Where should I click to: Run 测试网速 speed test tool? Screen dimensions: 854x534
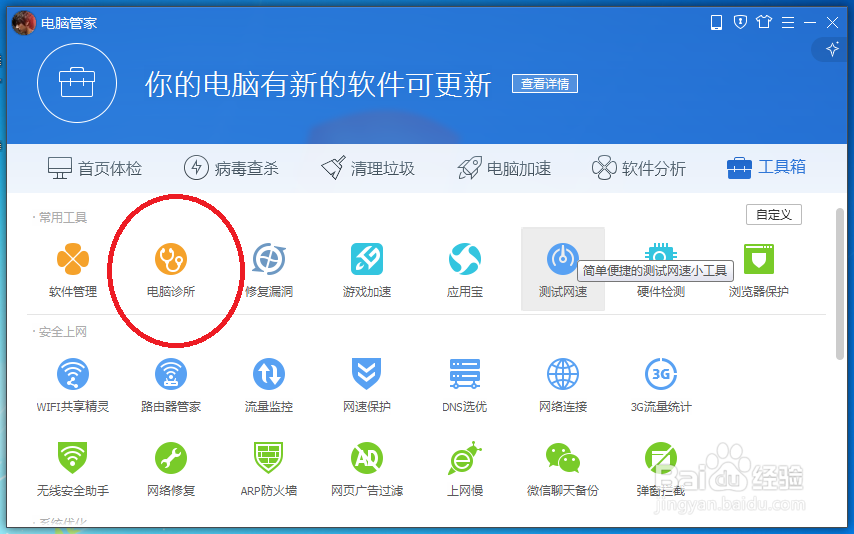pos(563,269)
